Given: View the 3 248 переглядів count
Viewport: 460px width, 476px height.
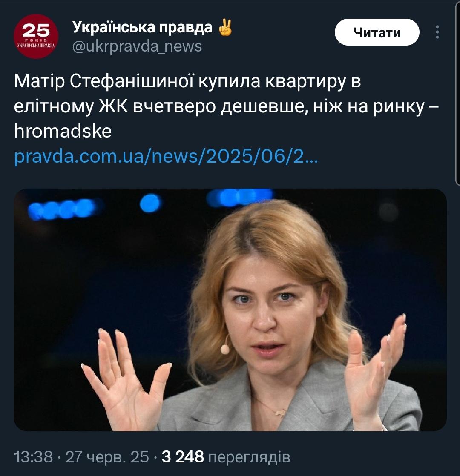Looking at the screenshot, I should pyautogui.click(x=226, y=457).
